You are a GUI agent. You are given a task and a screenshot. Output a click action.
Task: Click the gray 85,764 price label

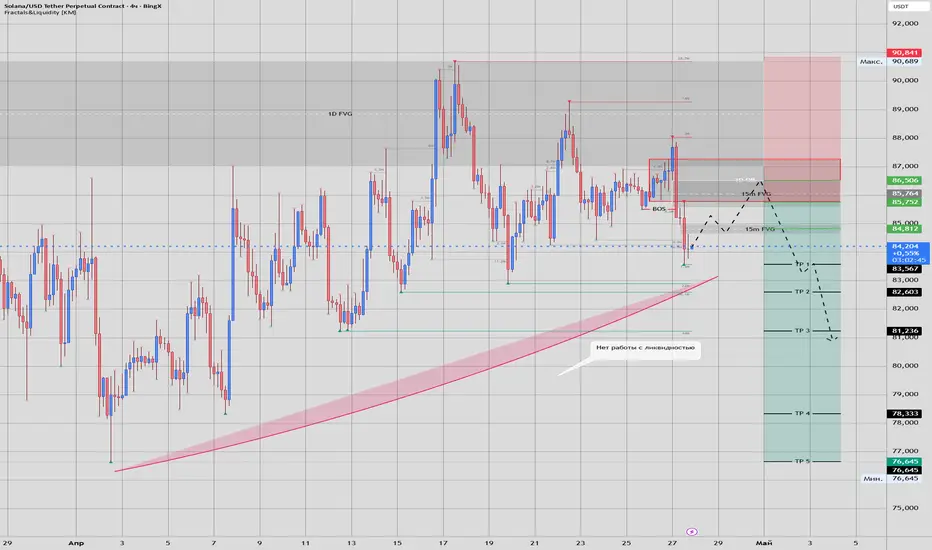click(x=904, y=194)
